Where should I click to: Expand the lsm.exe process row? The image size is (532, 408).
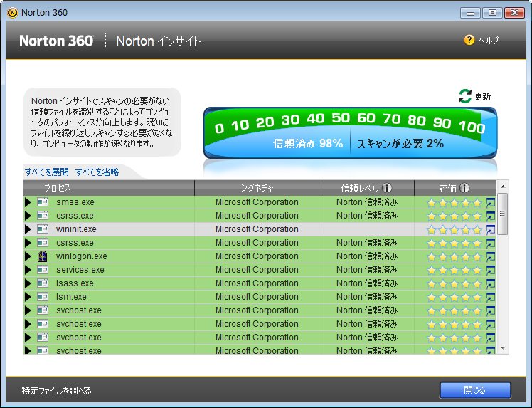pos(28,297)
